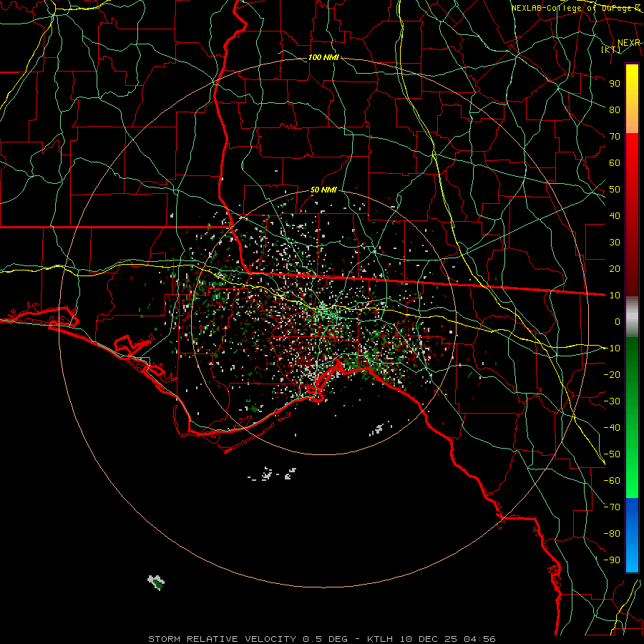Click the 50 NMI range ring label
This screenshot has width=644, height=644.
pyautogui.click(x=323, y=190)
